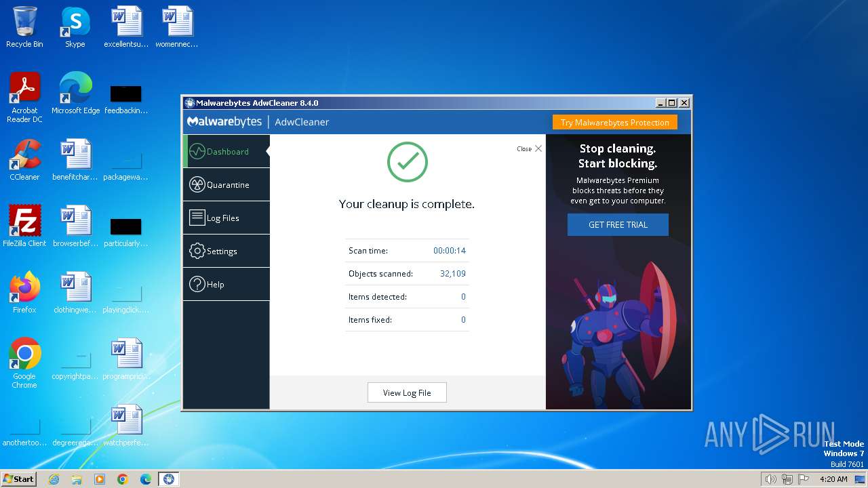868x488 pixels.
Task: Open Windows Media Player from taskbar
Action: coord(100,479)
